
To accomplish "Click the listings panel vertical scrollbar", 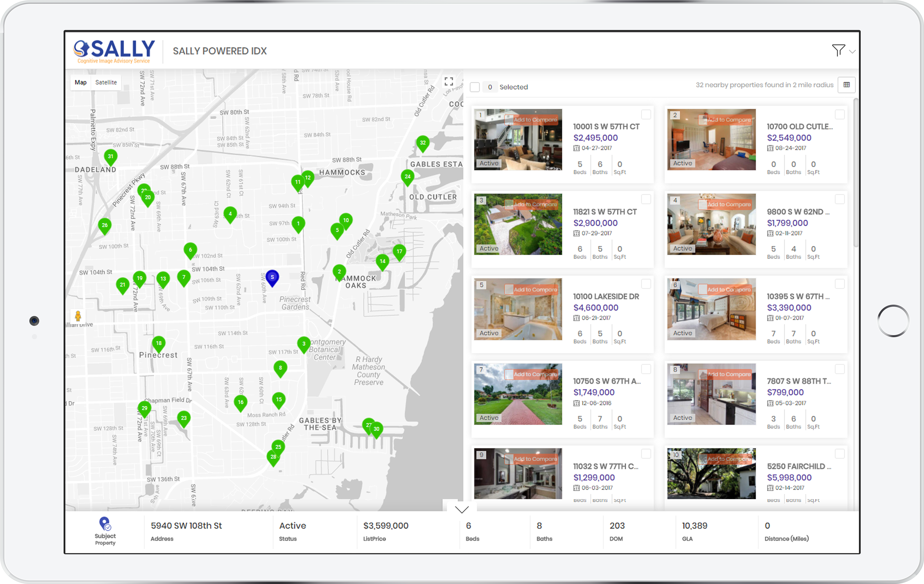I will click(x=855, y=173).
